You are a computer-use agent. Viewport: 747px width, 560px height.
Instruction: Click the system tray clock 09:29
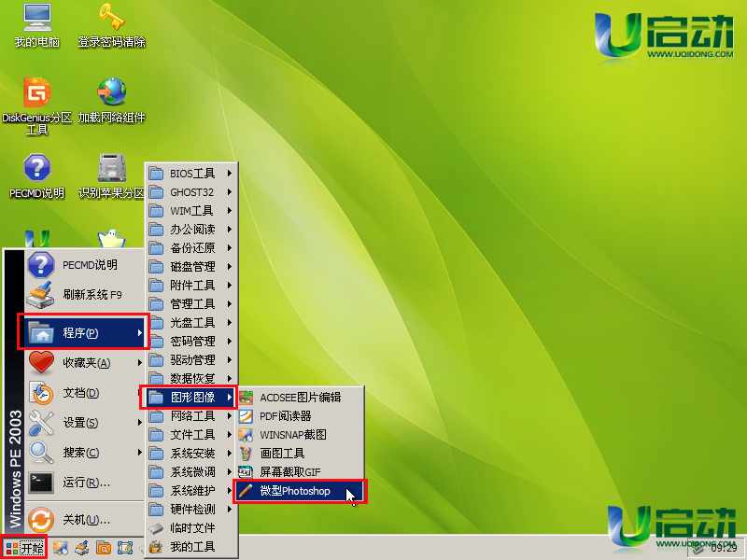[x=723, y=549]
